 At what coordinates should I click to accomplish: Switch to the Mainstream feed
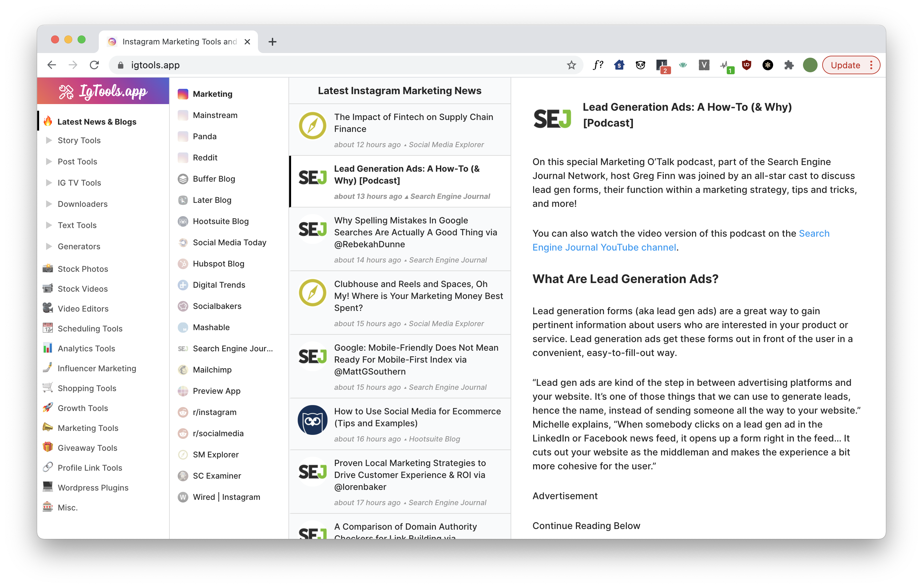215,115
